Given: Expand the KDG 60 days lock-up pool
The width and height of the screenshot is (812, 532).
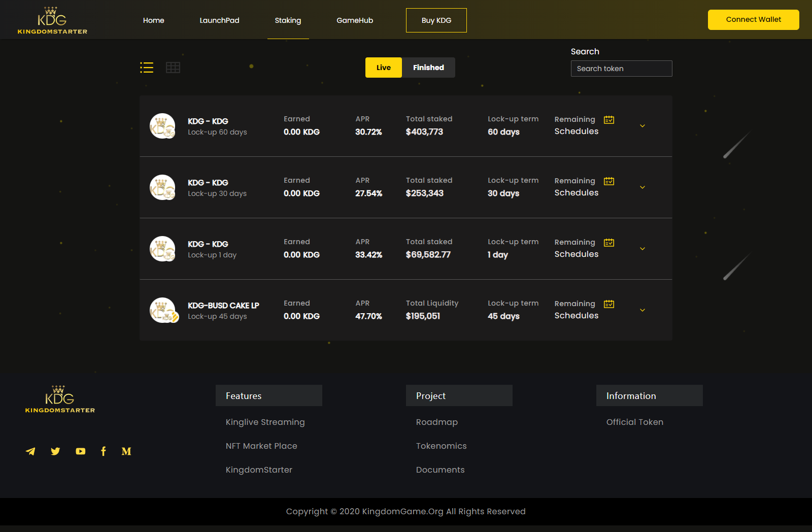Looking at the screenshot, I should coord(642,126).
